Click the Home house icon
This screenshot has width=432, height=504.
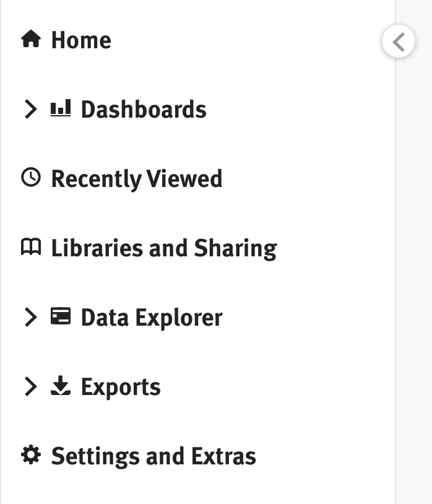[x=30, y=40]
